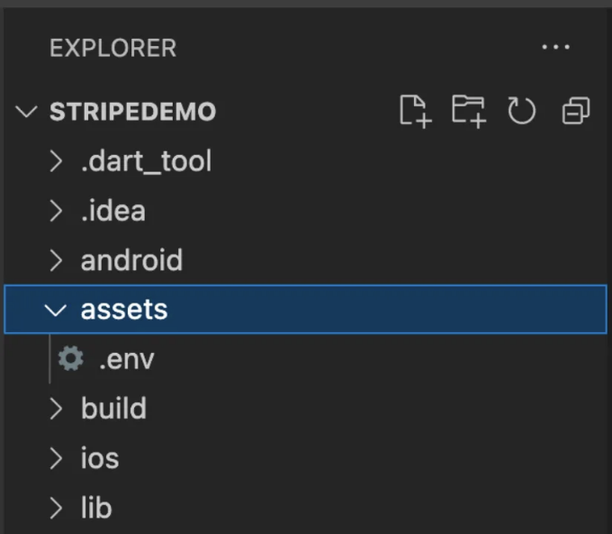The height and width of the screenshot is (534, 612).
Task: Open the Explorer more actions menu
Action: pos(556,47)
